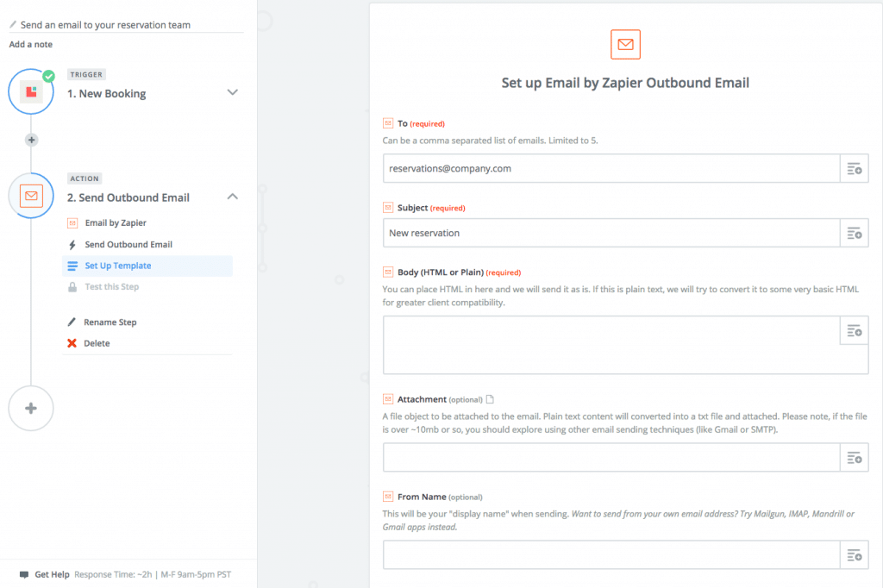The height and width of the screenshot is (588, 883).
Task: Click the Attachment input field
Action: pyautogui.click(x=611, y=458)
